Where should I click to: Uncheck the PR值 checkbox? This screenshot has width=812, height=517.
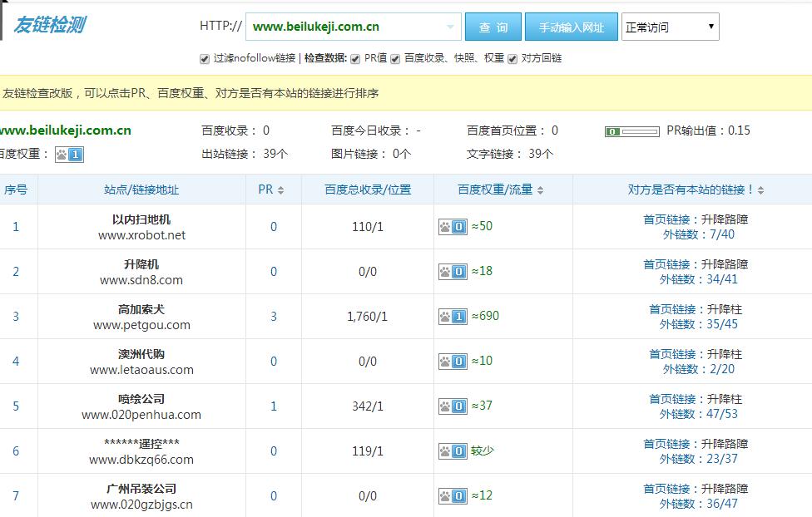click(355, 59)
